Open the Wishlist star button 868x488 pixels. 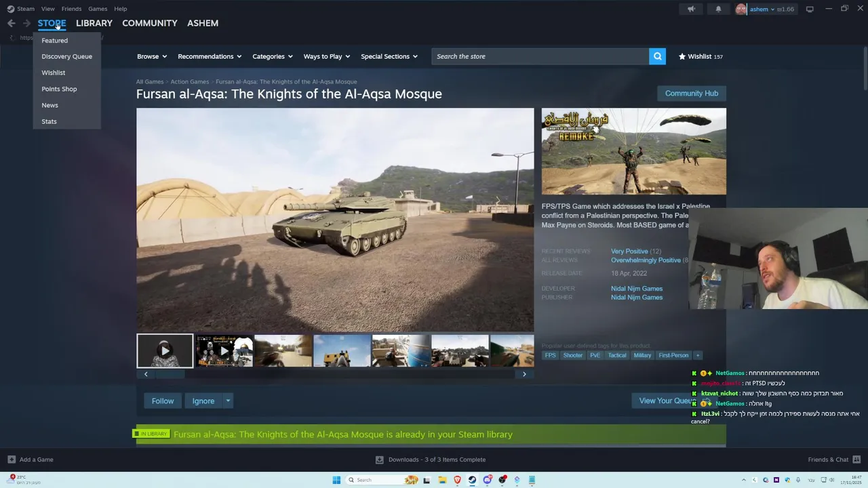tap(701, 56)
